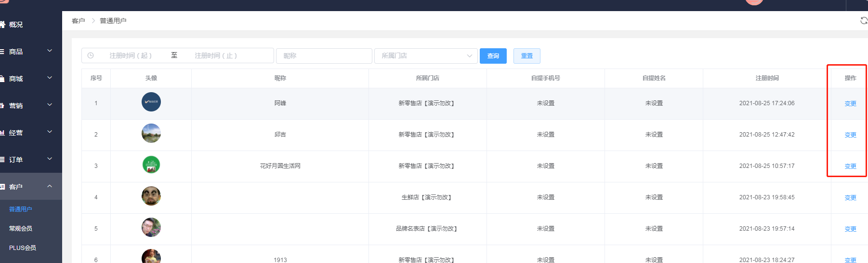The image size is (868, 263).
Task: Expand the 商品 sidebar menu
Action: tap(31, 52)
